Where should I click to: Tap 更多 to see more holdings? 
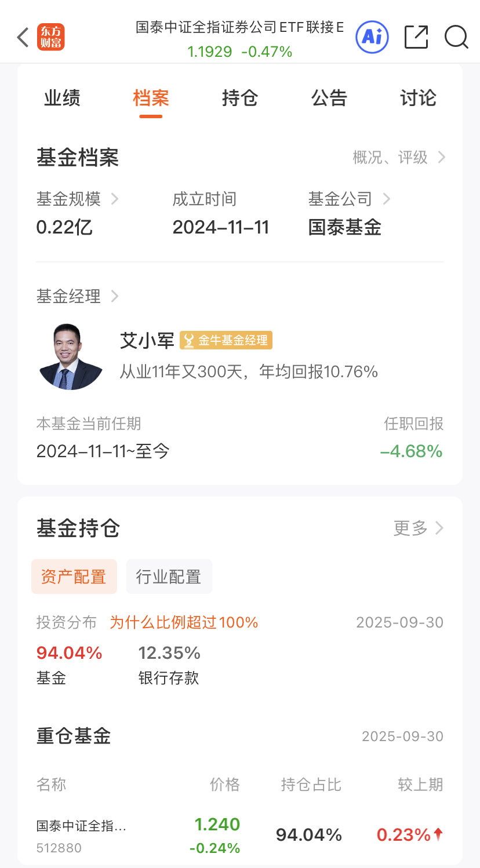coord(418,528)
